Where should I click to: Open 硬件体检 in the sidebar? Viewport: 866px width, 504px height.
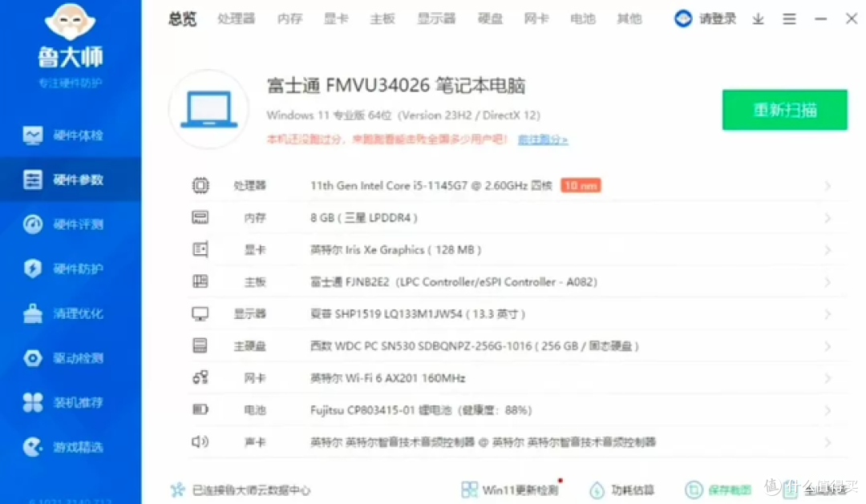[x=70, y=135]
